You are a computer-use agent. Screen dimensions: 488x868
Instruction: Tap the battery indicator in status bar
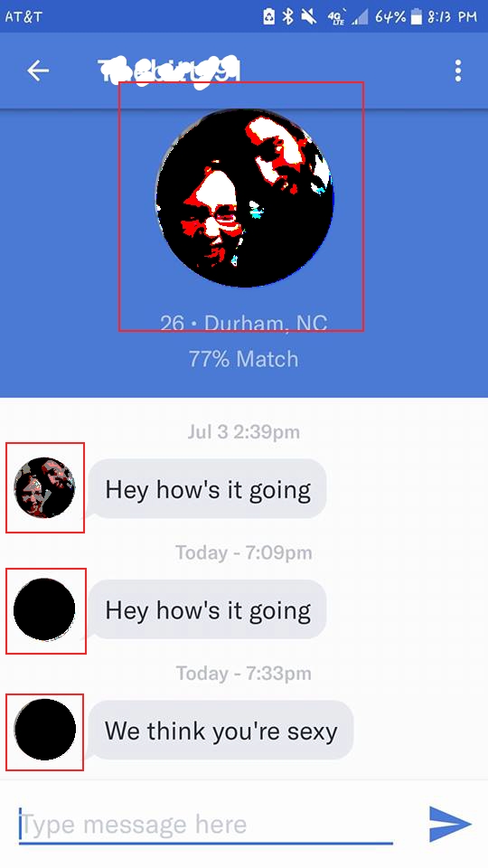tap(417, 16)
